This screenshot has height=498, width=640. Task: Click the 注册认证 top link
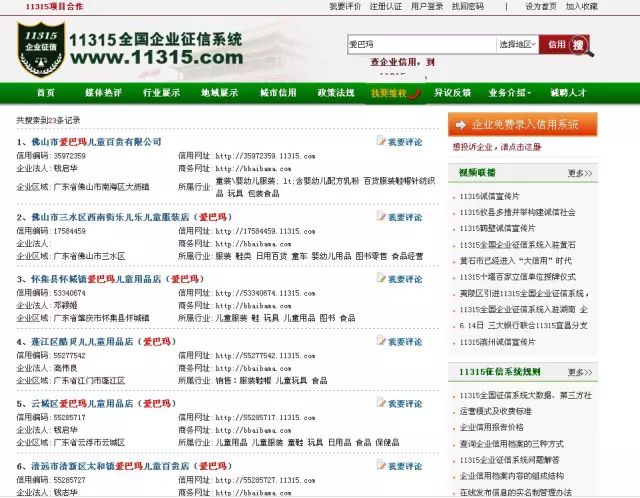point(386,7)
